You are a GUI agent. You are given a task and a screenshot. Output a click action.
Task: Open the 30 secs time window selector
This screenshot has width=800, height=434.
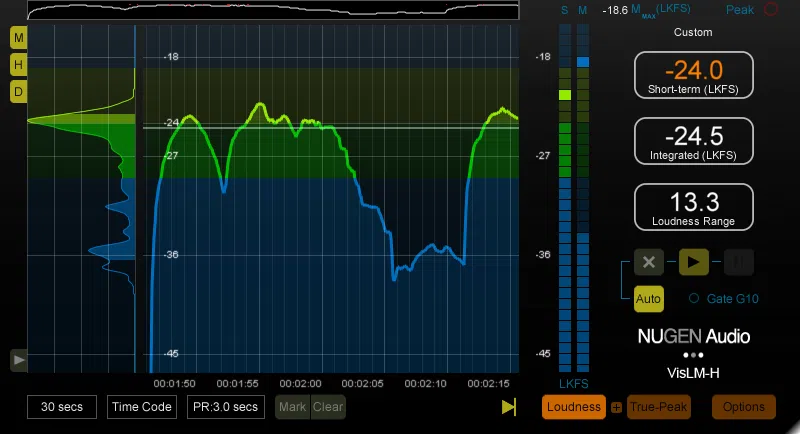62,407
